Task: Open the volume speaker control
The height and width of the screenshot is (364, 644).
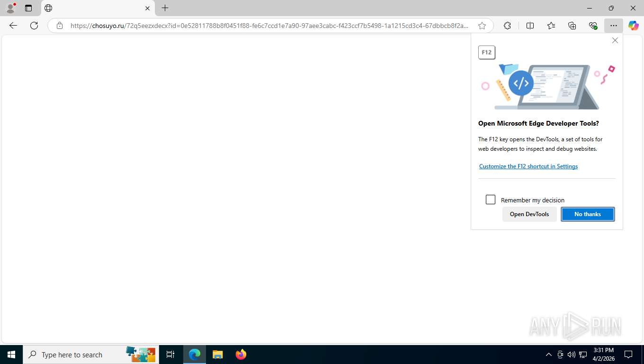Action: (x=571, y=355)
